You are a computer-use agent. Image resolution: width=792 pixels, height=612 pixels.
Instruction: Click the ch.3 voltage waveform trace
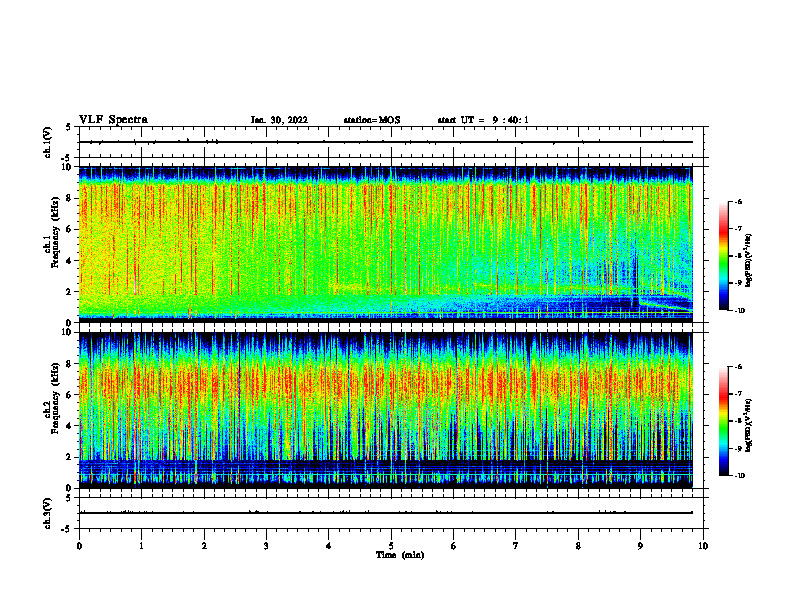[x=385, y=513]
